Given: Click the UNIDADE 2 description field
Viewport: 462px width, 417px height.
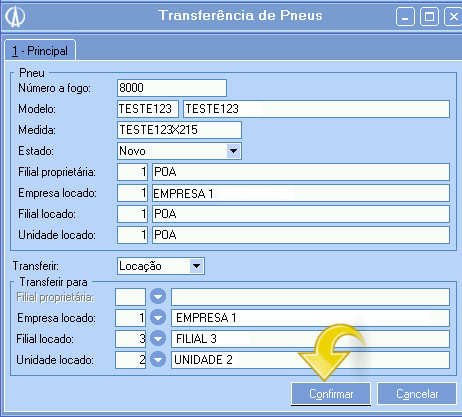Looking at the screenshot, I should tap(310, 360).
